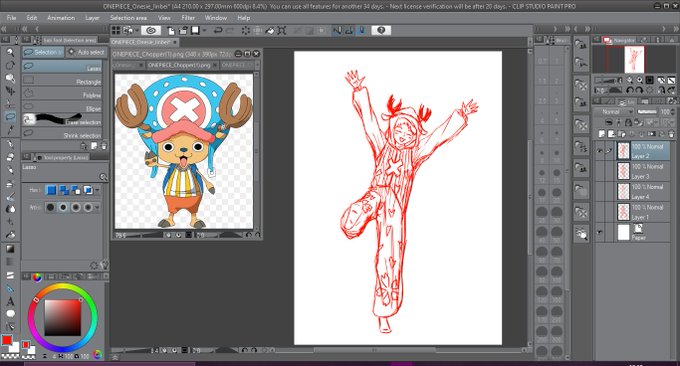Image resolution: width=680 pixels, height=366 pixels.
Task: Click Rotate left icon in Navigator
Action: pyautogui.click(x=630, y=90)
